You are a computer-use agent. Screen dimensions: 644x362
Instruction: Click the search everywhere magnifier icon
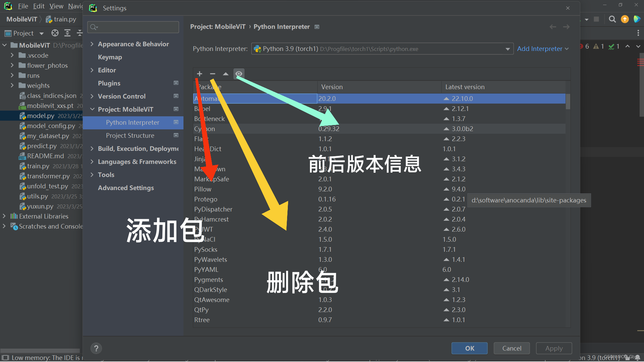point(612,19)
